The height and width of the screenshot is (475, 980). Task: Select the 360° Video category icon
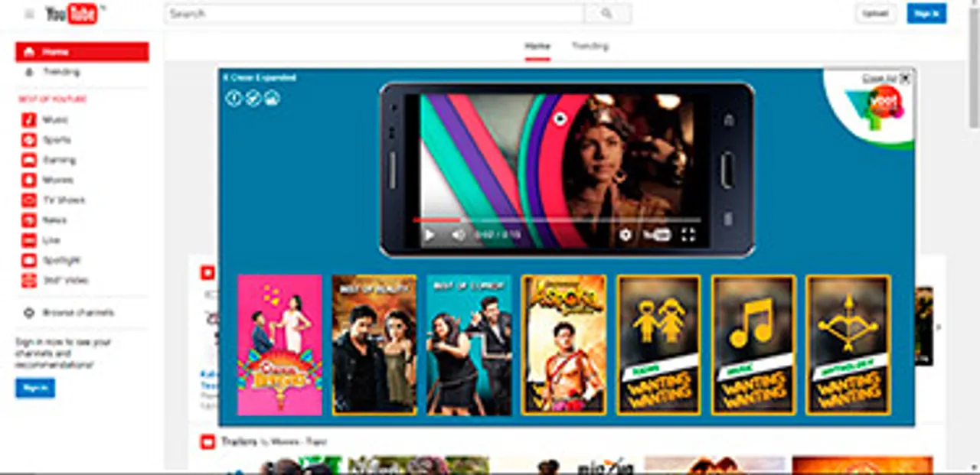pyautogui.click(x=28, y=280)
